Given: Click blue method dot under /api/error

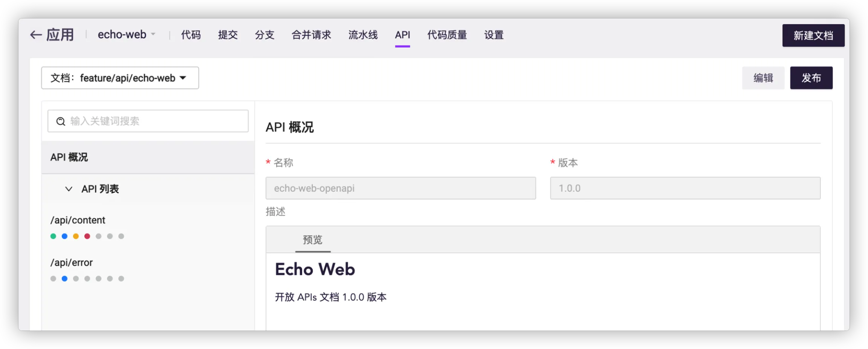Looking at the screenshot, I should click(x=64, y=279).
